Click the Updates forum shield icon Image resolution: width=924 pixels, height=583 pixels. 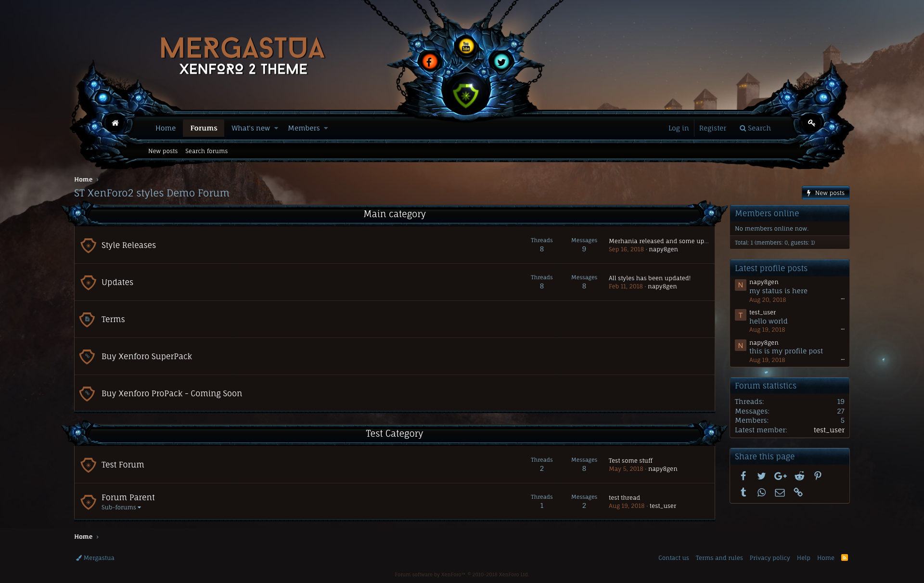88,282
